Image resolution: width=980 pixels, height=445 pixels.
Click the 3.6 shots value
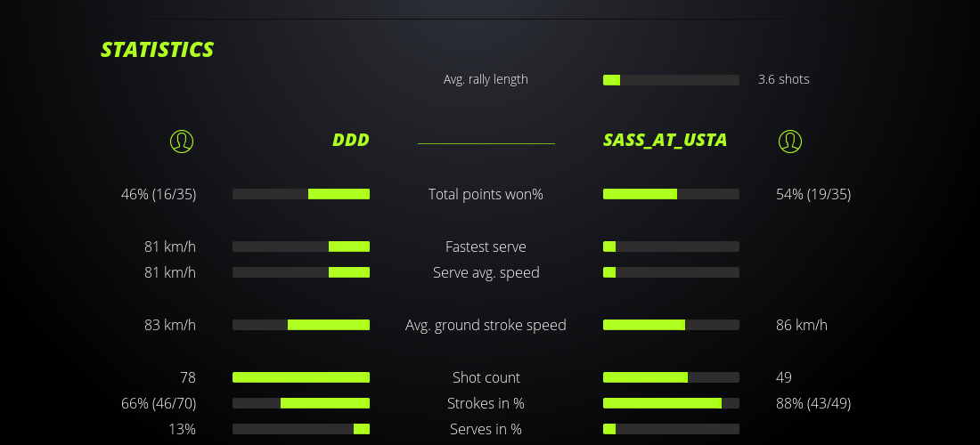(784, 79)
